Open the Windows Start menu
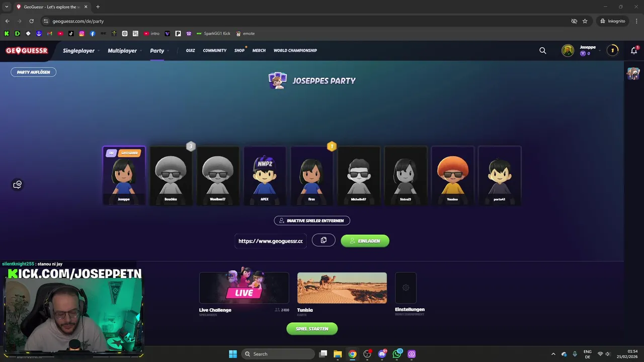Image resolution: width=644 pixels, height=362 pixels. coord(233,354)
